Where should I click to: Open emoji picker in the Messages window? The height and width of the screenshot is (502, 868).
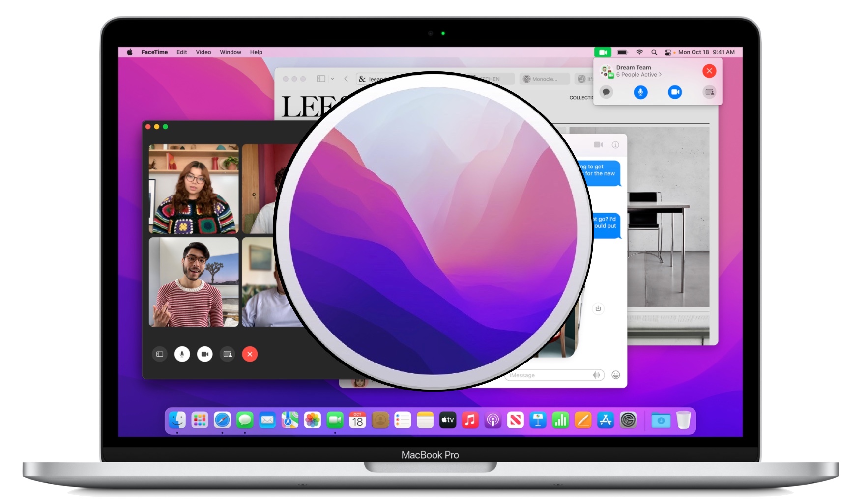coord(616,375)
